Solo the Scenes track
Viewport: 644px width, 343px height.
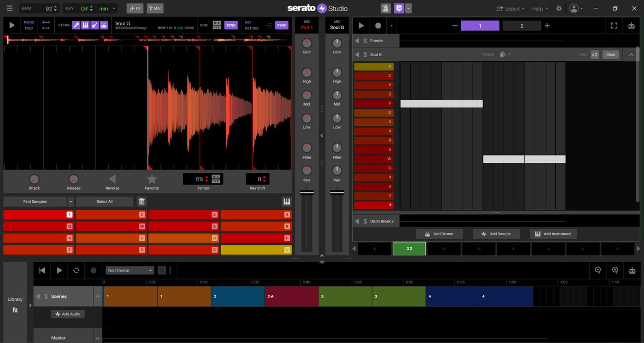click(x=46, y=296)
